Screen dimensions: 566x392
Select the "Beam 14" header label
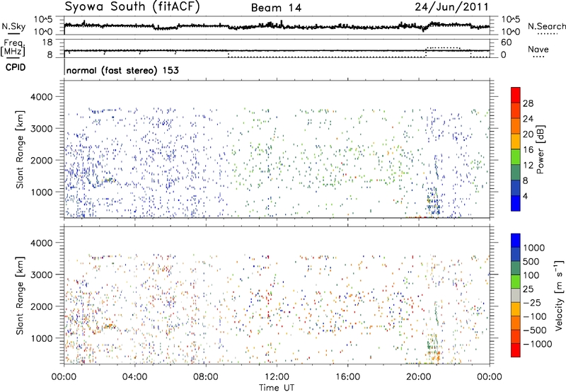click(x=276, y=8)
